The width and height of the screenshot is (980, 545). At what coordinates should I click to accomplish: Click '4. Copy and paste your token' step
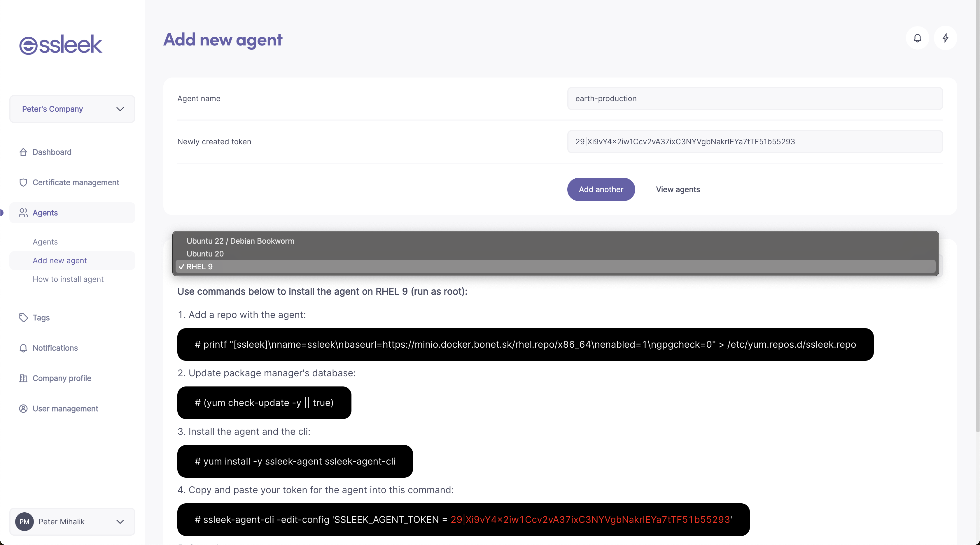[x=315, y=490]
